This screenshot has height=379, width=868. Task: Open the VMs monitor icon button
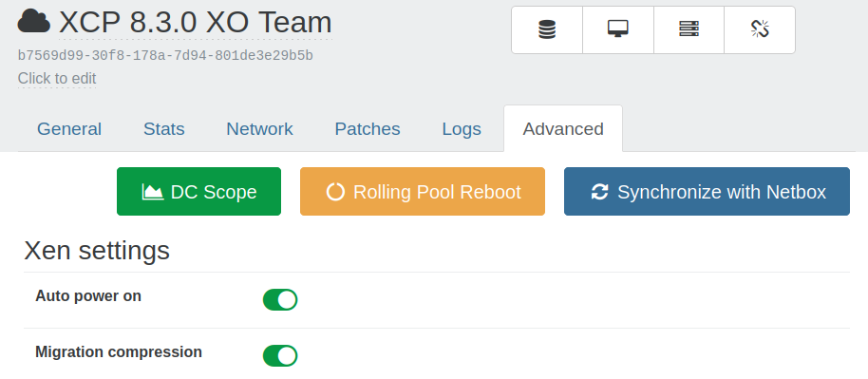(x=618, y=30)
